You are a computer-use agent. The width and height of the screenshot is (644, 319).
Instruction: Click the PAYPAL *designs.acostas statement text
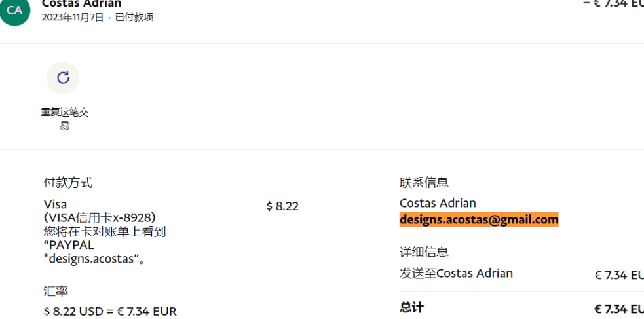click(95, 252)
